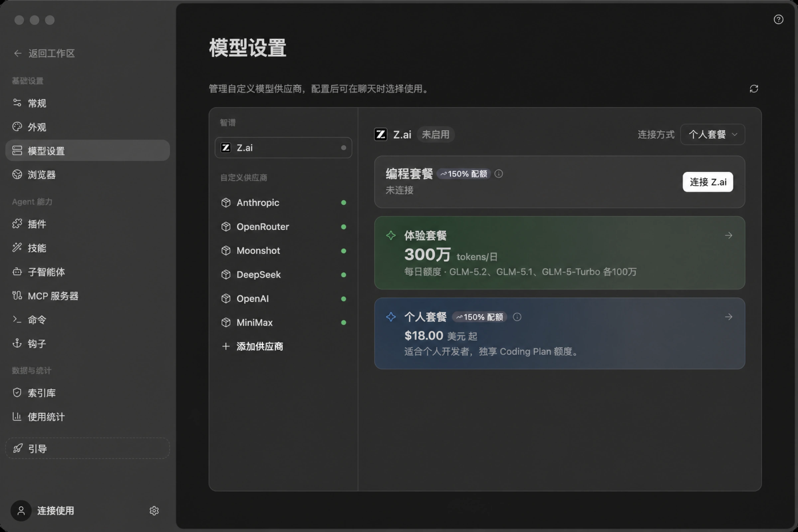Click the robot icon for 子智能体
The image size is (798, 532).
pos(17,272)
